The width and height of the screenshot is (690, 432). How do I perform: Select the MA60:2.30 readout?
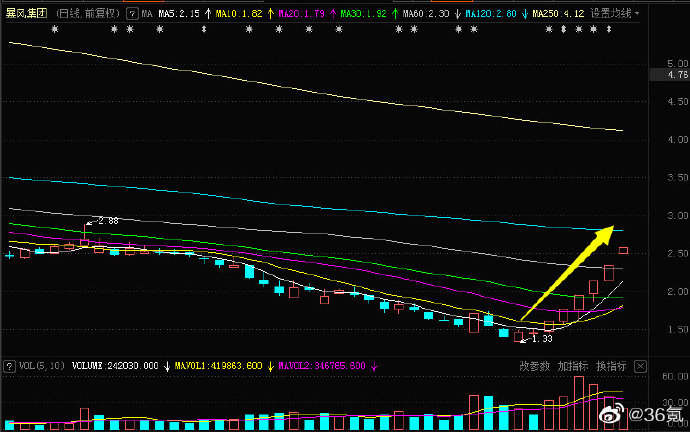point(426,14)
